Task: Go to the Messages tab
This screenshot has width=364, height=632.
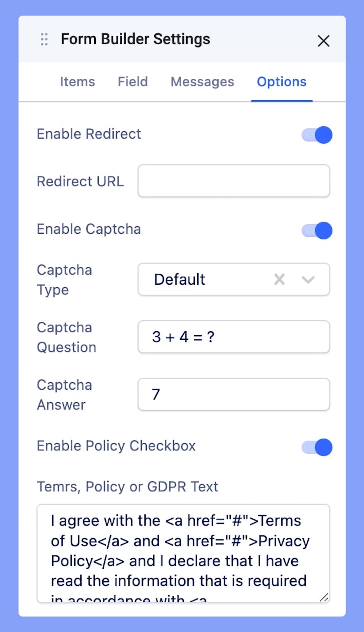Action: [202, 82]
